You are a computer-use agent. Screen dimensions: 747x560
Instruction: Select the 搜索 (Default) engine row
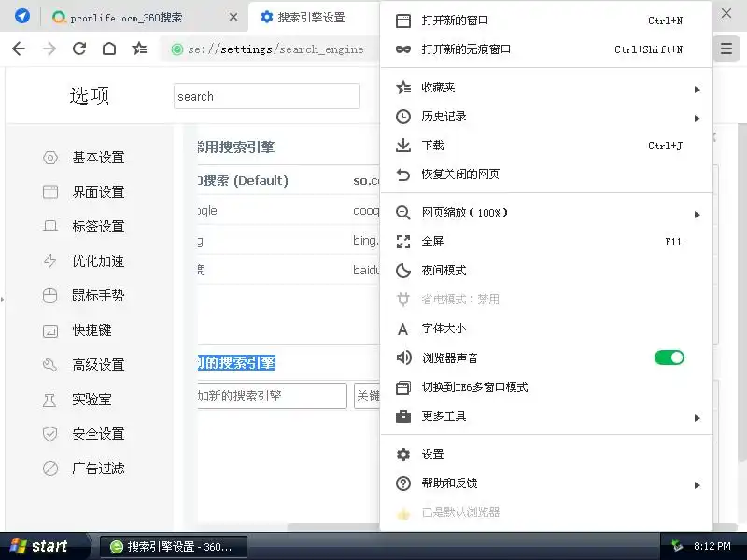[x=289, y=181]
